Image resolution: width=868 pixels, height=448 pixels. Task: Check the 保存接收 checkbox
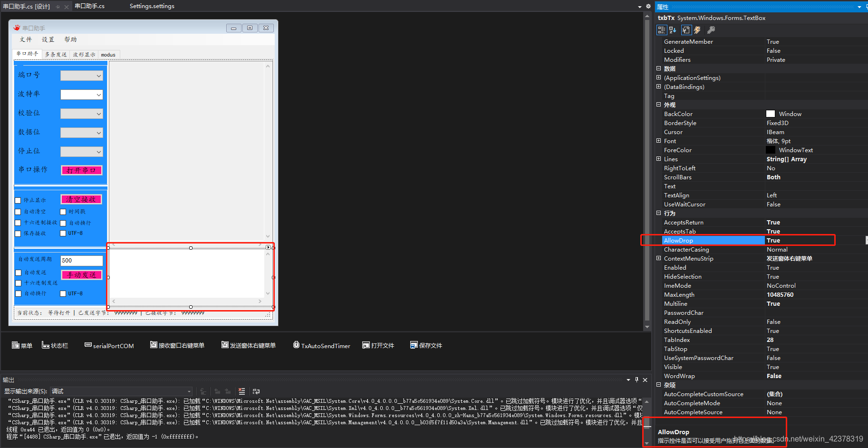coord(18,234)
